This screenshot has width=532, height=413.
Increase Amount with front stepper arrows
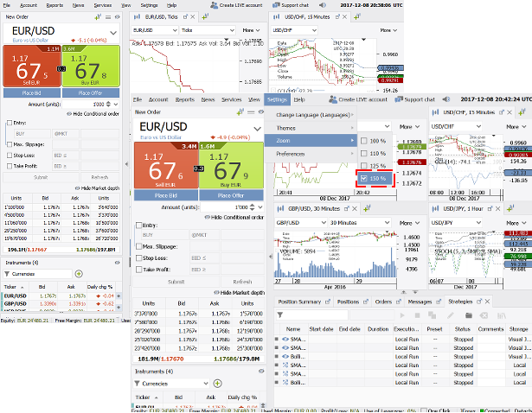coord(252,205)
